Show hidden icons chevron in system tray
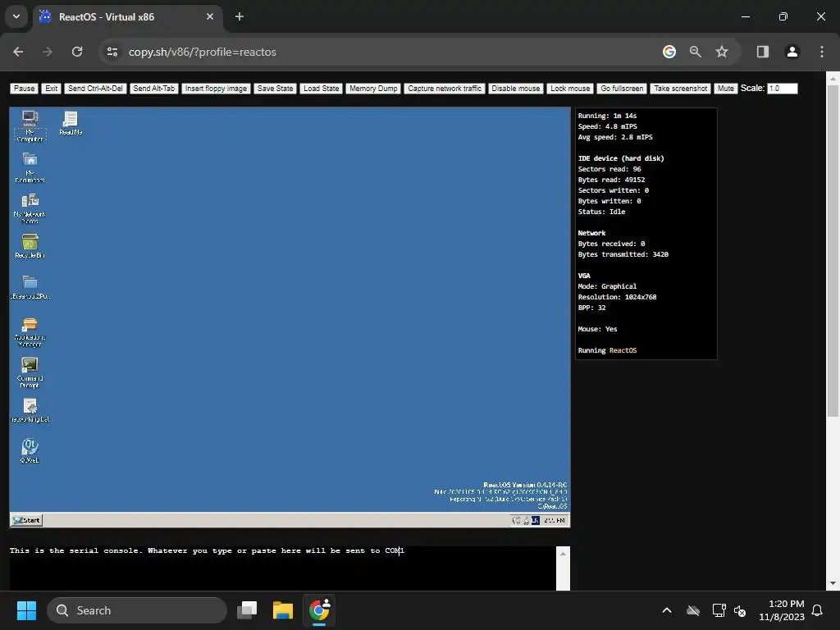The image size is (840, 630). (666, 610)
